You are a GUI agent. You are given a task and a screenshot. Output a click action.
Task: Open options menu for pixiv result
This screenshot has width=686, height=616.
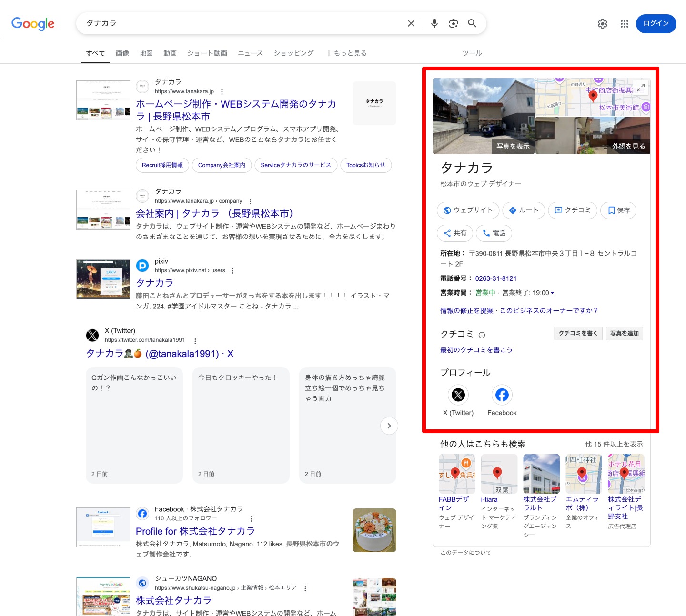point(232,270)
